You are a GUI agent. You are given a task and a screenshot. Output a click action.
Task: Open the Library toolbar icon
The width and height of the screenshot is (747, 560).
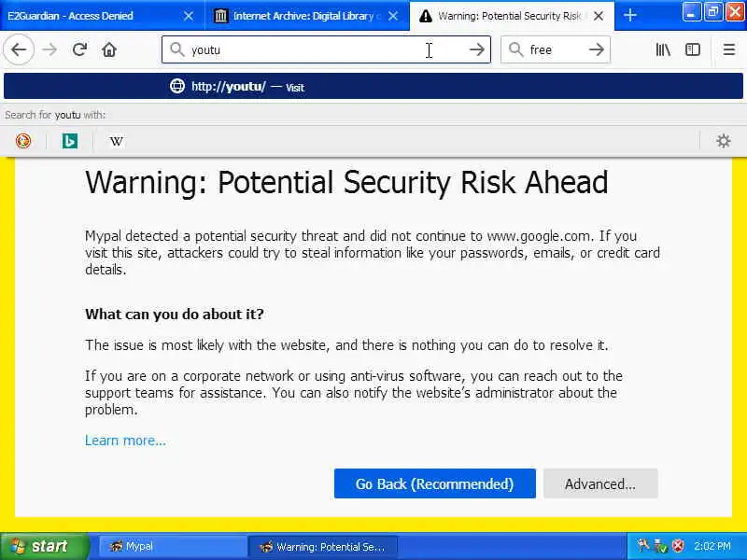tap(663, 49)
